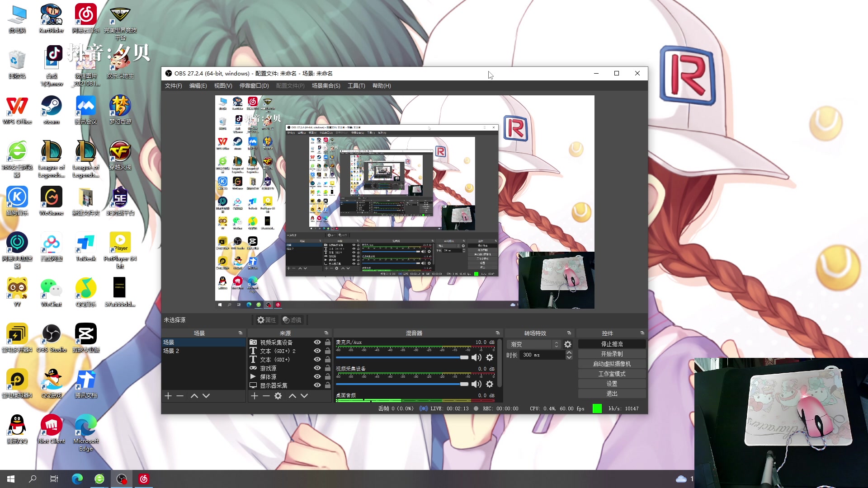Open settings gear for 视频采集设备 mixer channel
The width and height of the screenshot is (868, 488).
(x=490, y=384)
